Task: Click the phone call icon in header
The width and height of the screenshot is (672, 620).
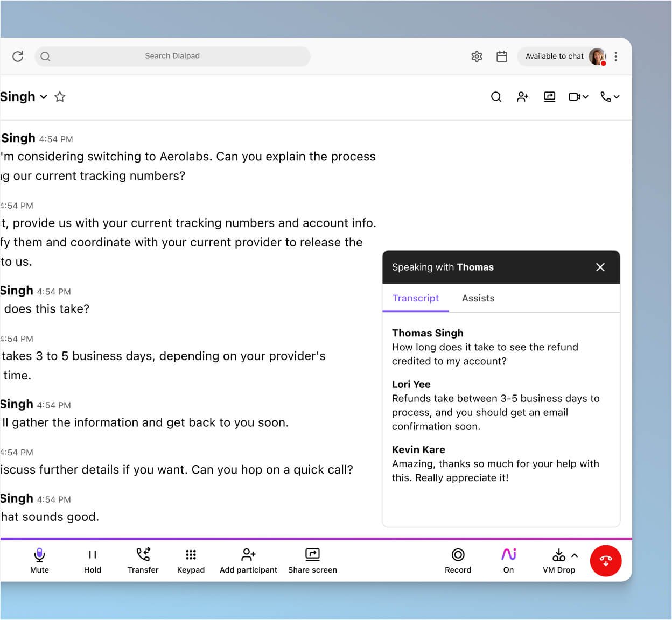Action: pos(606,97)
